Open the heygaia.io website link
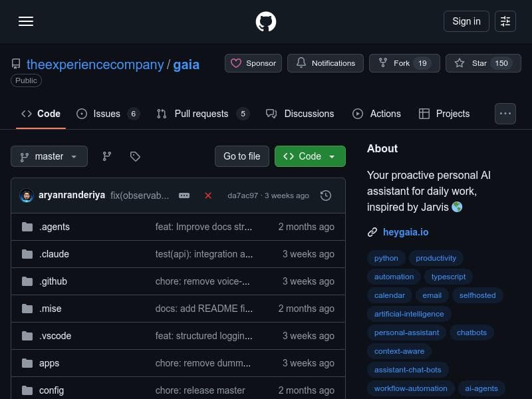532x399 pixels. tap(406, 232)
